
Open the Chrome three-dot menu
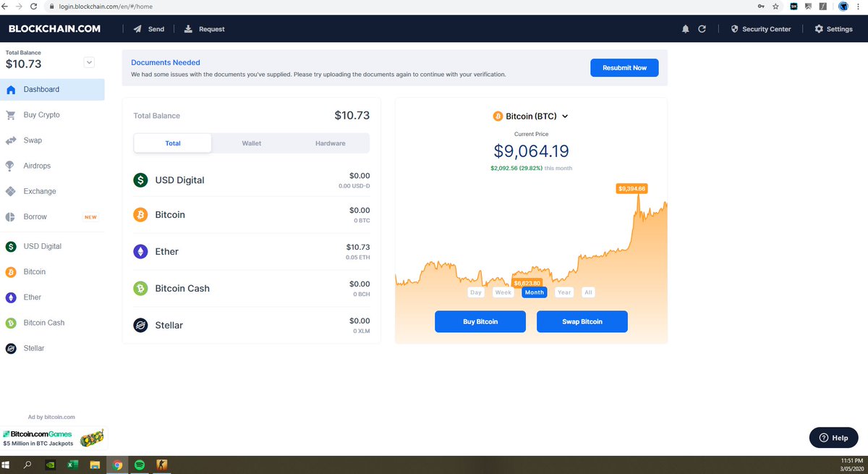point(860,7)
